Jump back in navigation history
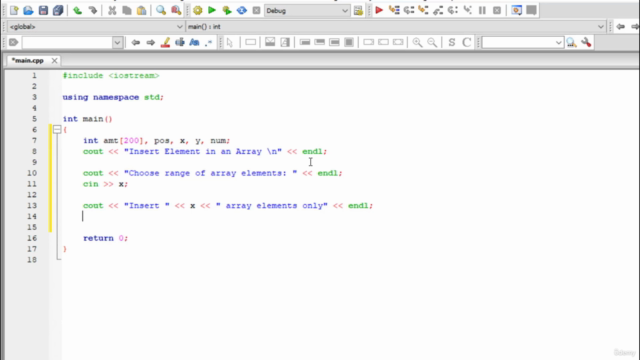 620,27
